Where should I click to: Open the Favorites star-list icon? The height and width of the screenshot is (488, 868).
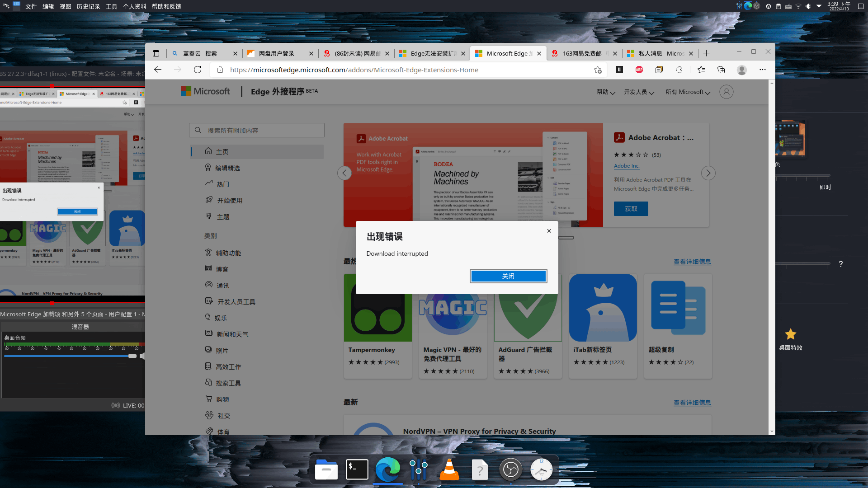pos(701,70)
